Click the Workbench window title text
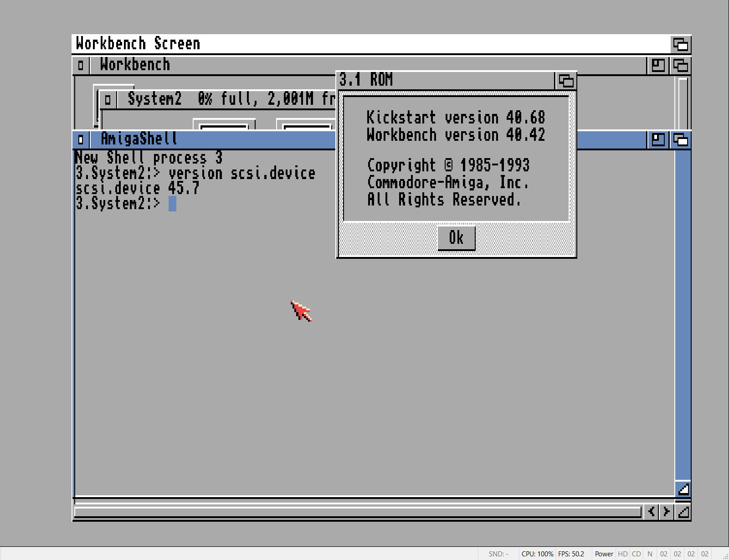 pos(135,65)
